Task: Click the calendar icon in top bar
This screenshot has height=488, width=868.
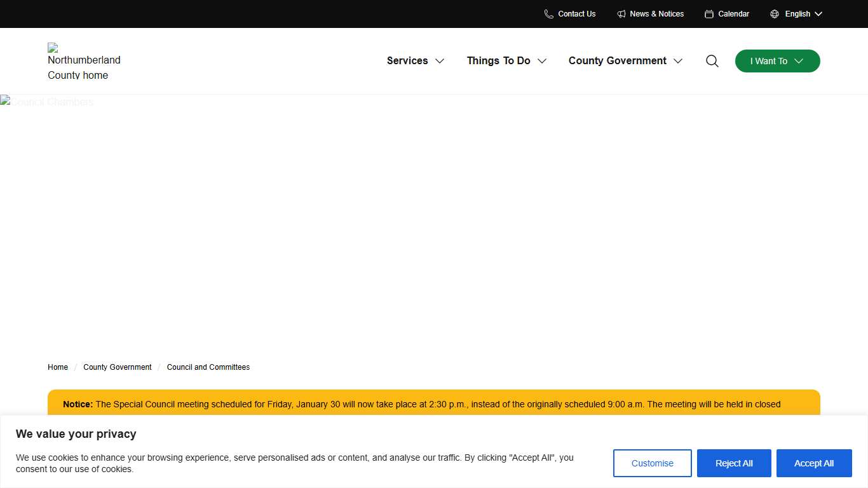Action: pos(709,14)
